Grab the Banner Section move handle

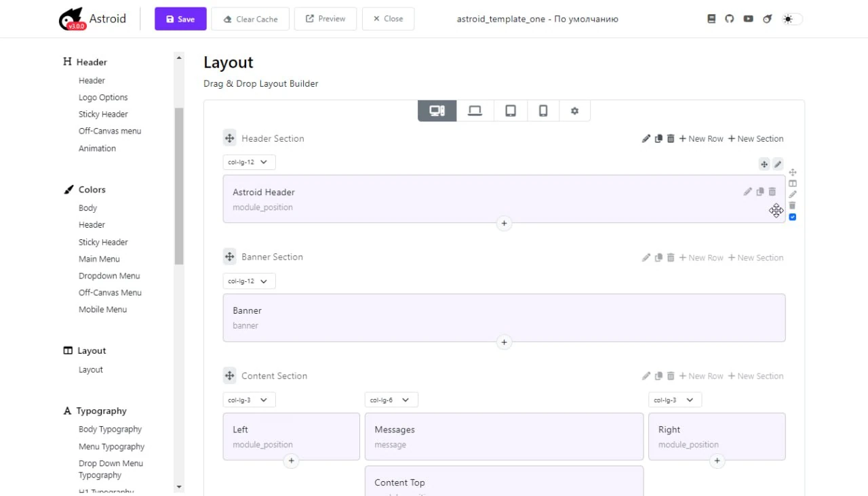point(230,257)
